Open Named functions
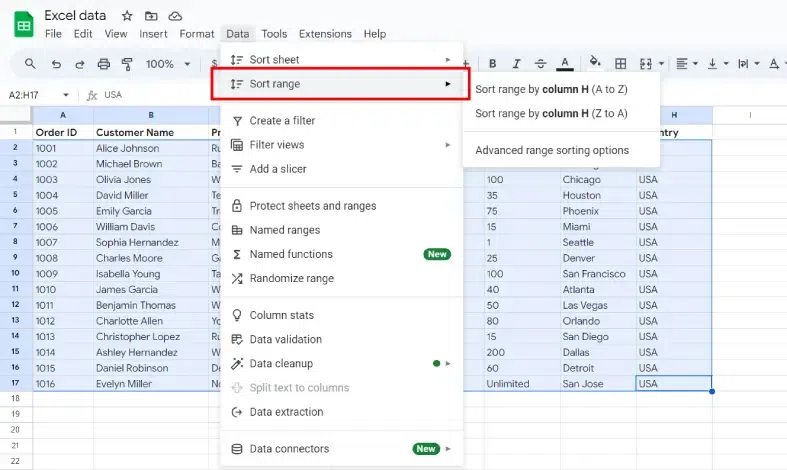Viewport: 787px width, 470px height. (341, 254)
